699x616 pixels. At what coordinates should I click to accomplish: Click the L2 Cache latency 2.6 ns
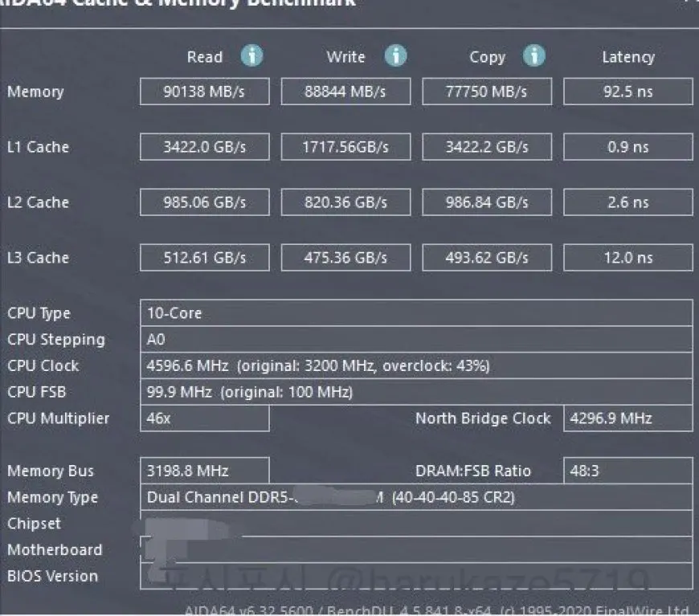click(628, 202)
